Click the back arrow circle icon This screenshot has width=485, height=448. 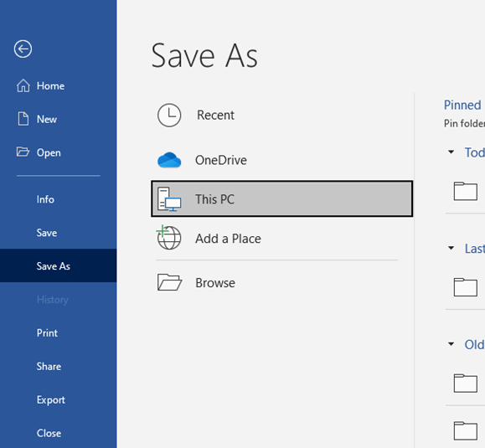(23, 49)
